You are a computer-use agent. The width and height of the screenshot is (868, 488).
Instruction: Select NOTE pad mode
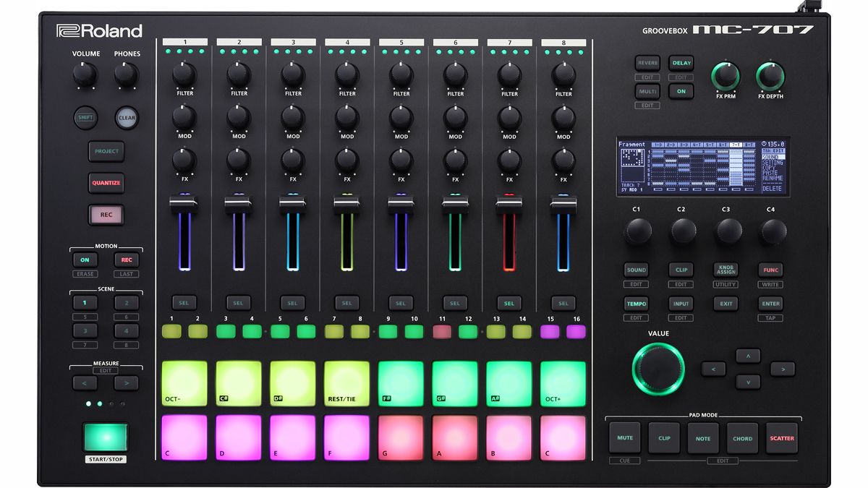(702, 437)
